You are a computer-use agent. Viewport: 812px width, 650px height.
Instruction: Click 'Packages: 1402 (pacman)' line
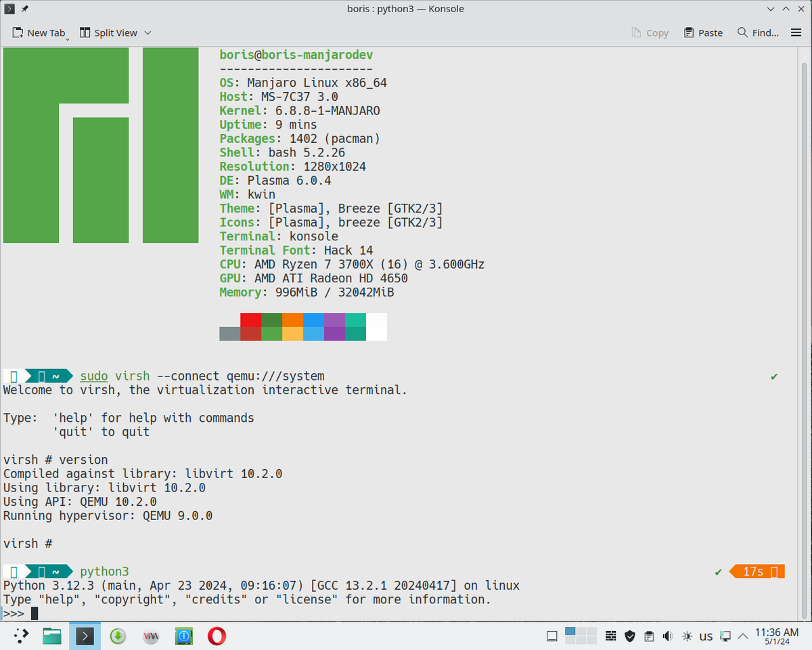tap(300, 139)
